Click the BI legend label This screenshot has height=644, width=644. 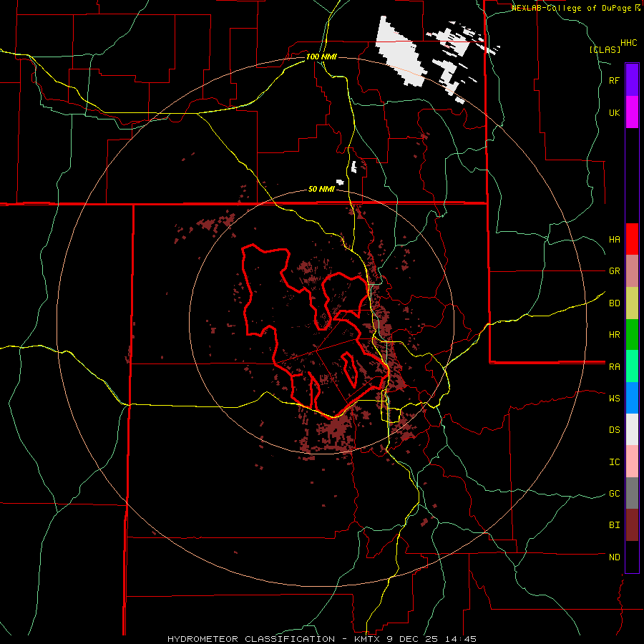click(x=615, y=525)
